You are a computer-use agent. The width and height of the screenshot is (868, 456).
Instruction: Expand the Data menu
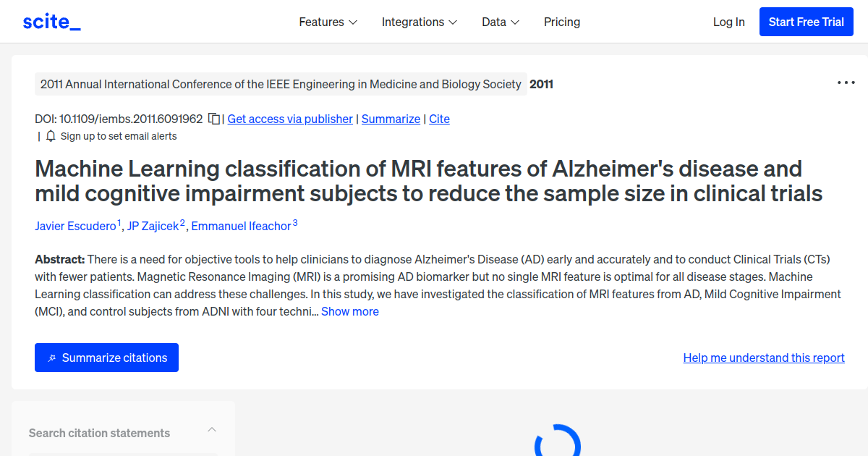[x=500, y=22]
